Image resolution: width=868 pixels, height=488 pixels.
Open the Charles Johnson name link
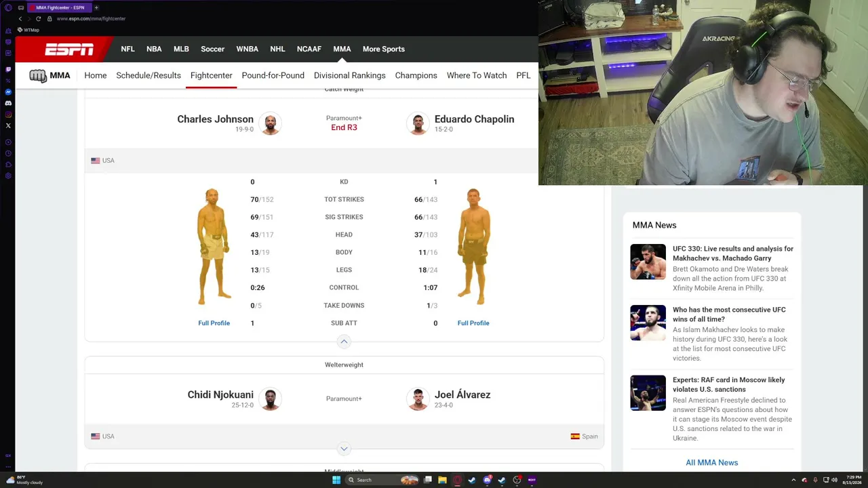pyautogui.click(x=216, y=119)
